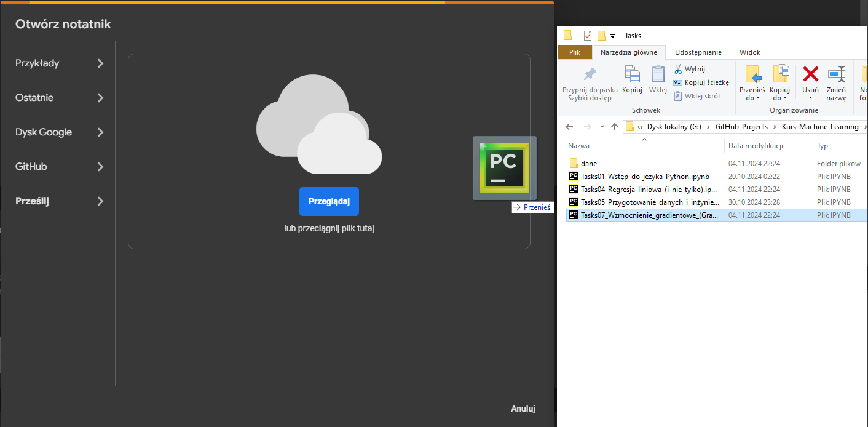Click the blue Przeglądaj button

point(329,202)
